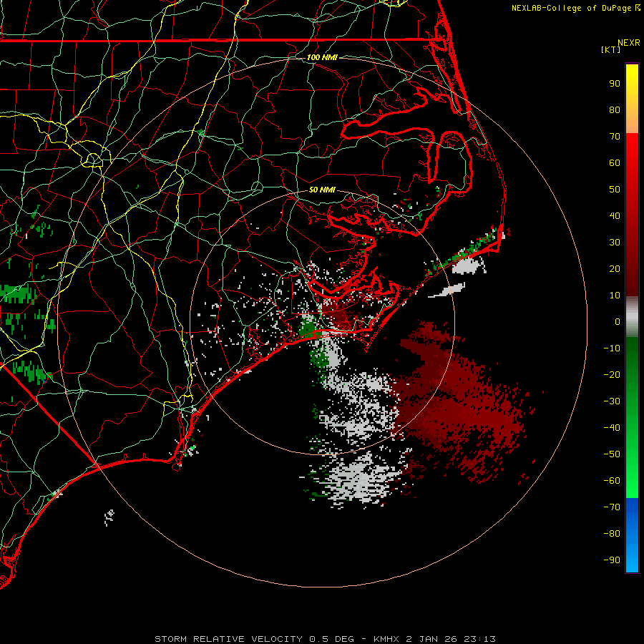Click the -20 value on the scale
644x644 pixels.
(612, 374)
